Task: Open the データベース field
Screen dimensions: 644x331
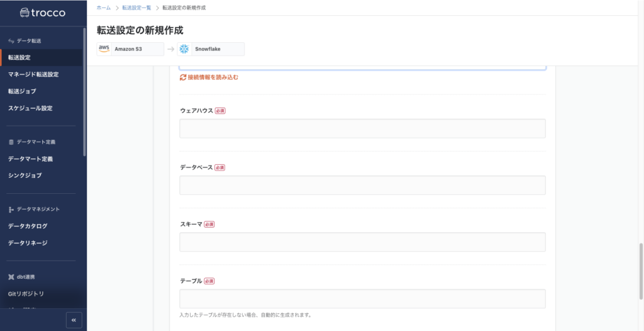Action: (362, 185)
